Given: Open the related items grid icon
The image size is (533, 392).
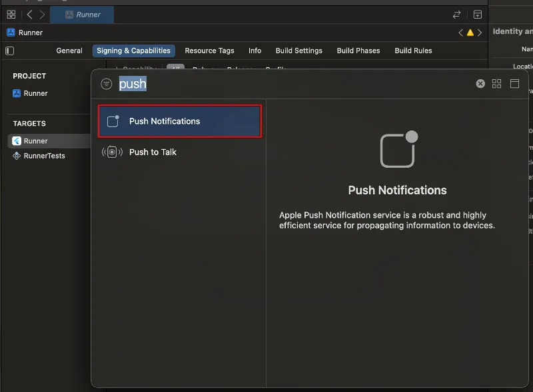Looking at the screenshot, I should coord(11,15).
